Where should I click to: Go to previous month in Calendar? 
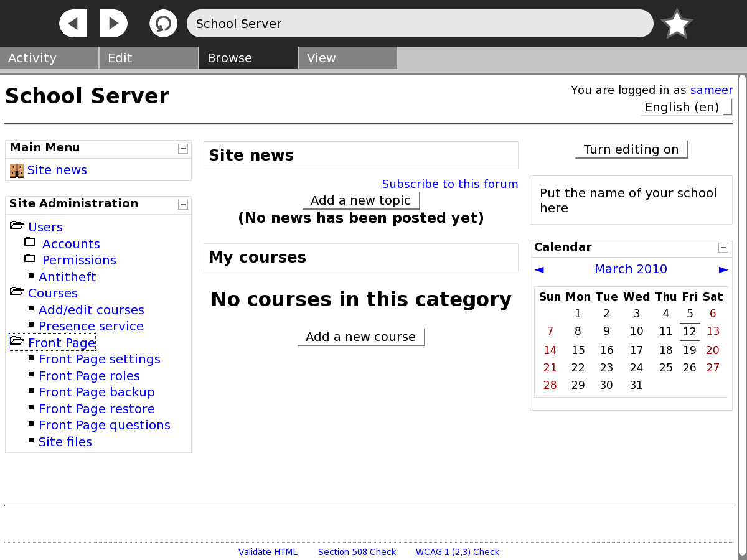point(539,269)
